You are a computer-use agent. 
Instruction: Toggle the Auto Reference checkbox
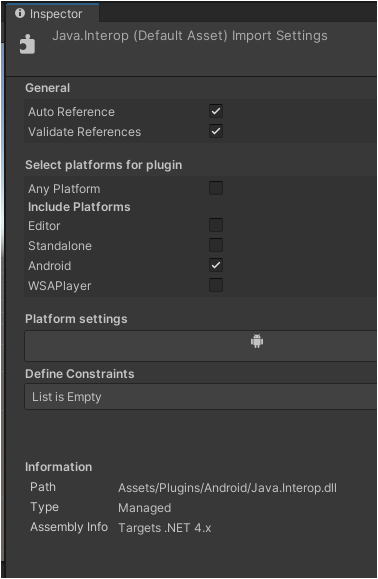click(x=216, y=111)
